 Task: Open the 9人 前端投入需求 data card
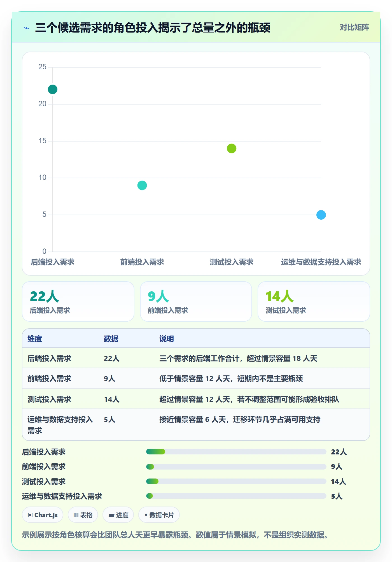196,301
